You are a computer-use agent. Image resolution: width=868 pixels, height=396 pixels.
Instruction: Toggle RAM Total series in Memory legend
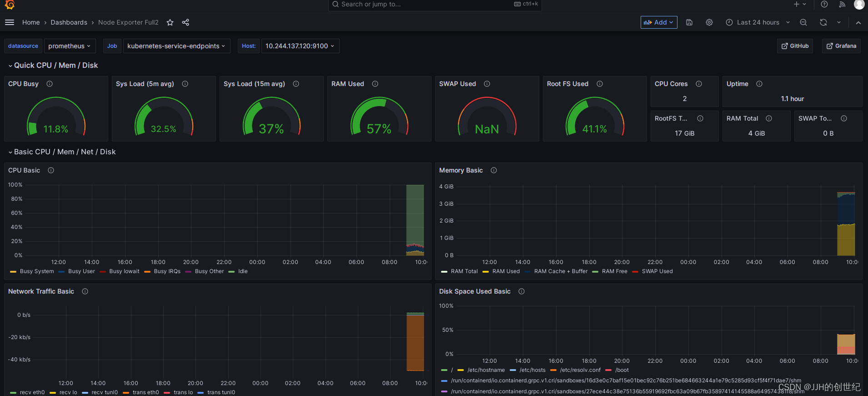click(464, 271)
